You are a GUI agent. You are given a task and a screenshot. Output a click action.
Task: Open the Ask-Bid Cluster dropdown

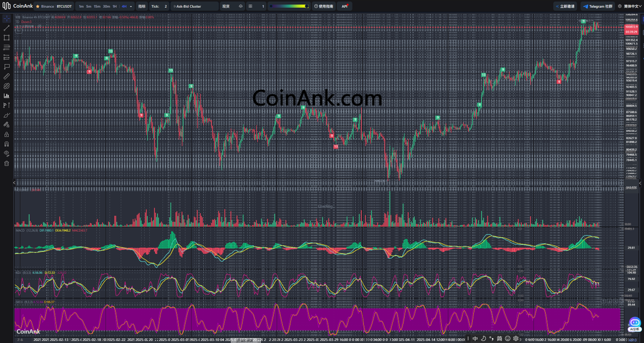coord(194,6)
